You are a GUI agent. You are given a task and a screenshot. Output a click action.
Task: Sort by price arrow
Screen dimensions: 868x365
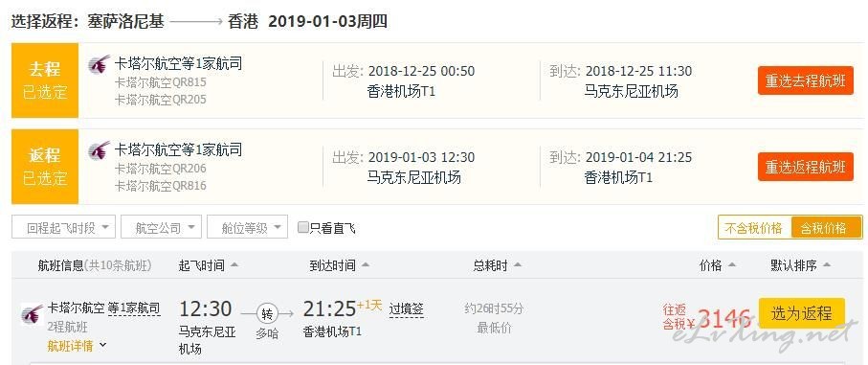(x=732, y=265)
